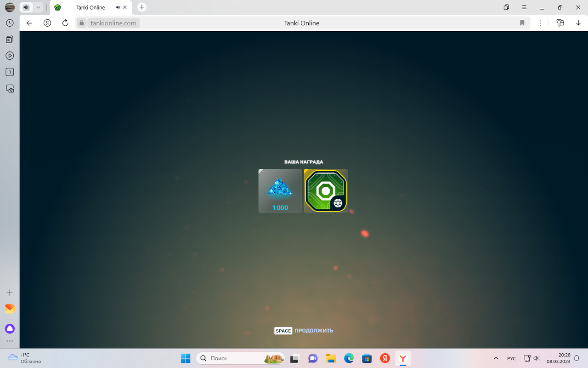
Task: Open browsing history in the sidebar
Action: [10, 23]
